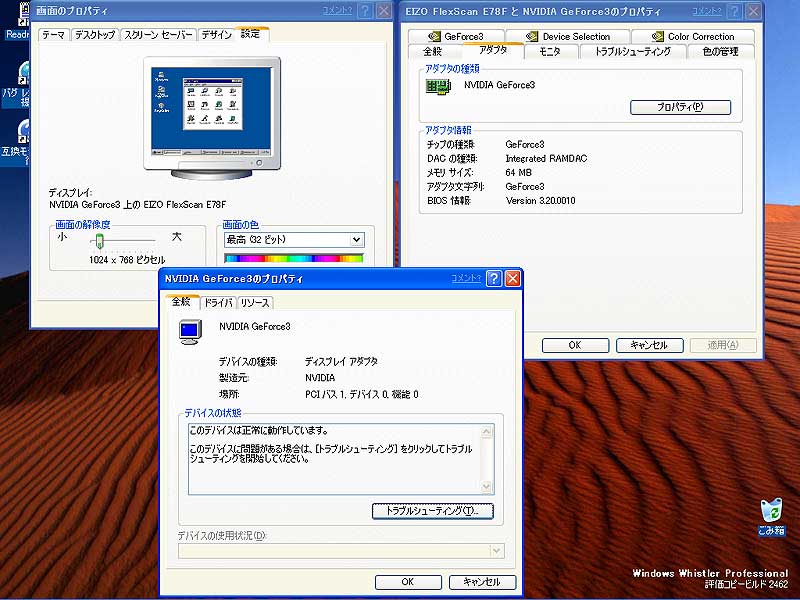
Task: Switch to the モニタ tab
Action: pyautogui.click(x=550, y=52)
